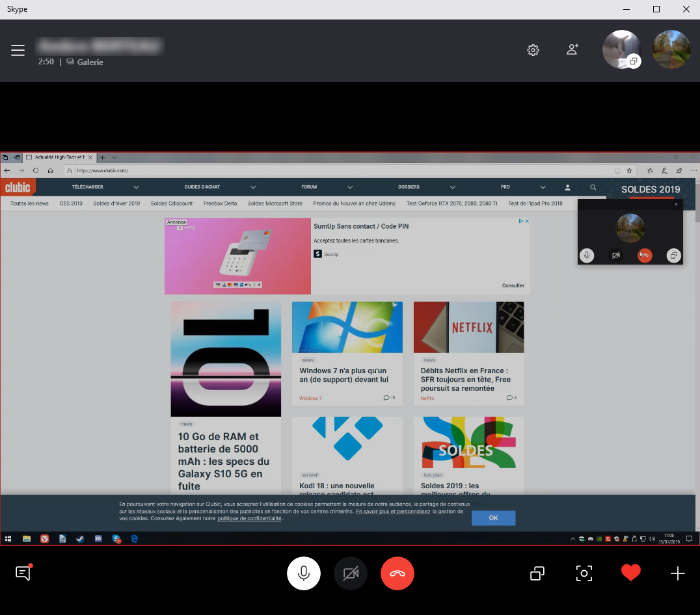Open the Windows 7 support article
This screenshot has height=615, width=700.
pyautogui.click(x=343, y=375)
